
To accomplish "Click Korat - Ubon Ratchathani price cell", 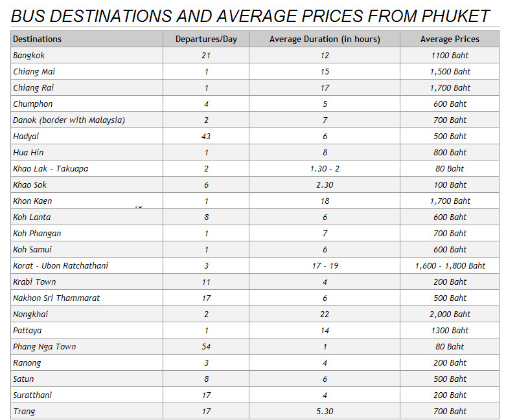I will click(450, 265).
